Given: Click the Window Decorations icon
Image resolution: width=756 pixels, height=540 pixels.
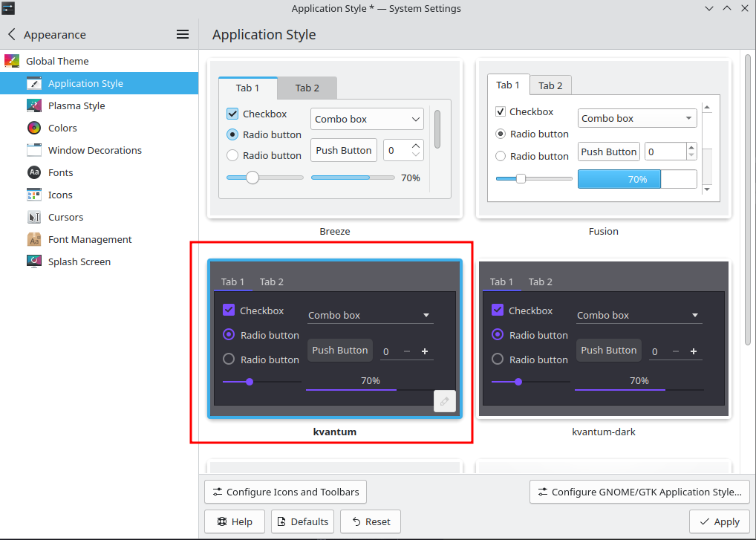Looking at the screenshot, I should pyautogui.click(x=33, y=150).
